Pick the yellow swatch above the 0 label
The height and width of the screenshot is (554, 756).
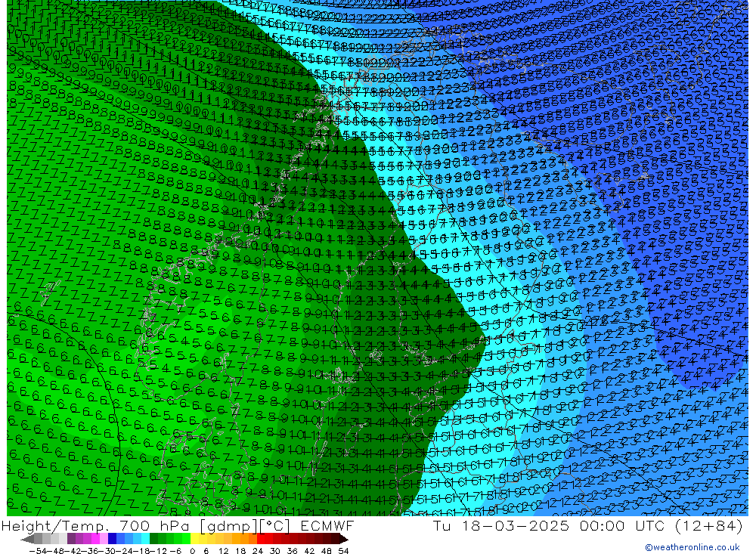click(x=195, y=539)
